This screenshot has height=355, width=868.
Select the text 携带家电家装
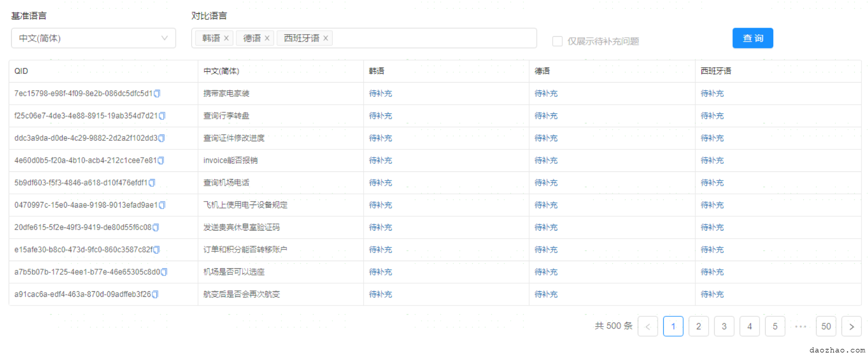pos(226,94)
